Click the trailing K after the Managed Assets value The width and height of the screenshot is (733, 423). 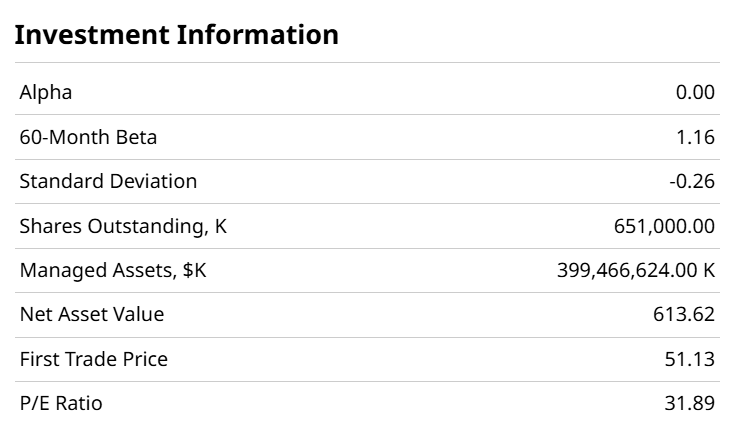pos(708,270)
